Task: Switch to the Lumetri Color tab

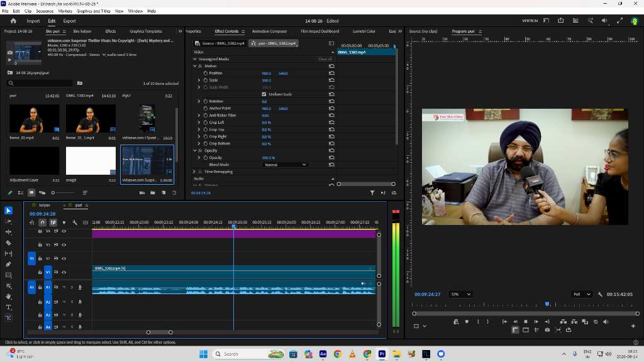Action: pyautogui.click(x=364, y=31)
